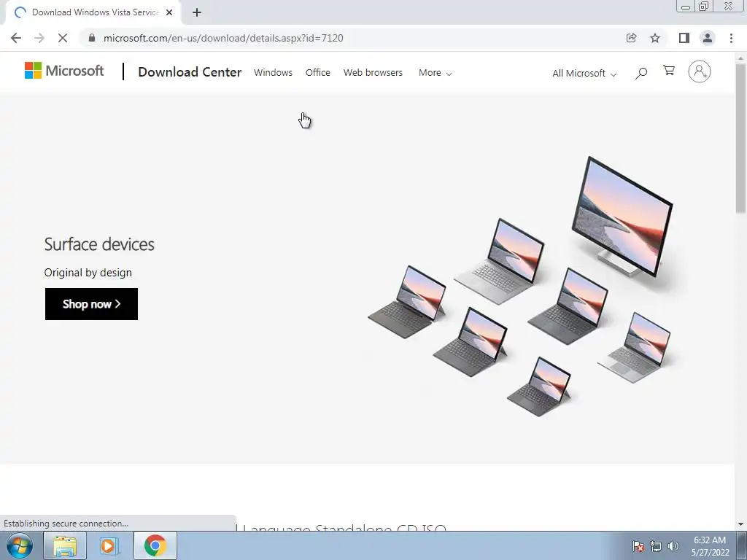Image resolution: width=747 pixels, height=560 pixels.
Task: Click the sign in account icon
Action: (700, 72)
